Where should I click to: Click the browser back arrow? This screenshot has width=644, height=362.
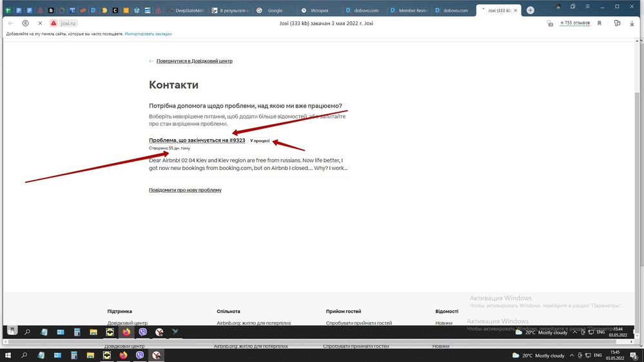tap(11, 23)
